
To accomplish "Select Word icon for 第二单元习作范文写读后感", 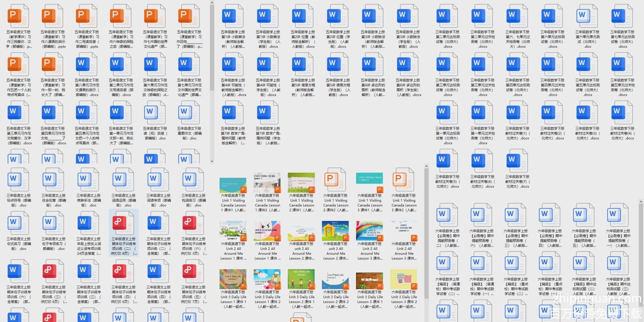I will pos(121,64).
